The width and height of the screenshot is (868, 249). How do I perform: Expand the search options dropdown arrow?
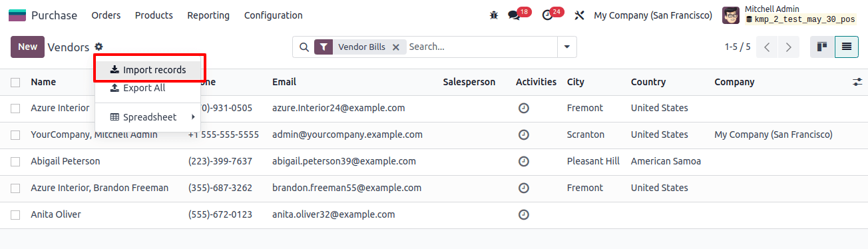point(567,47)
